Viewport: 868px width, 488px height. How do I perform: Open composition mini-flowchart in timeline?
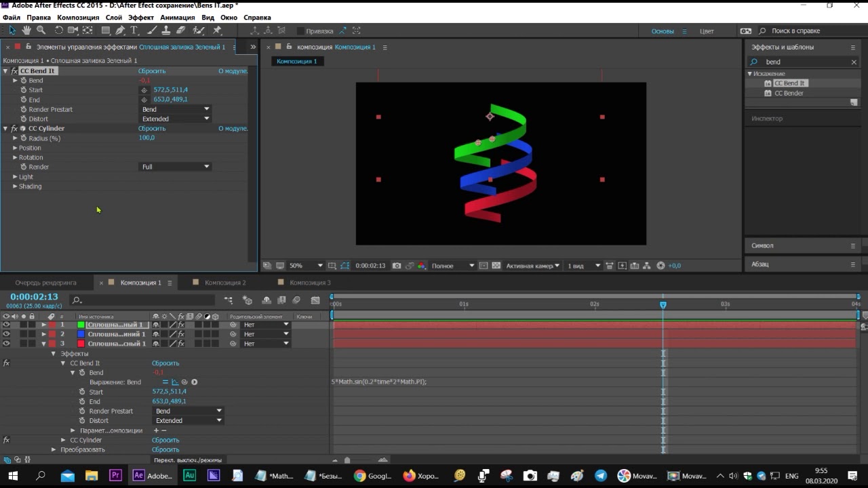point(229,300)
